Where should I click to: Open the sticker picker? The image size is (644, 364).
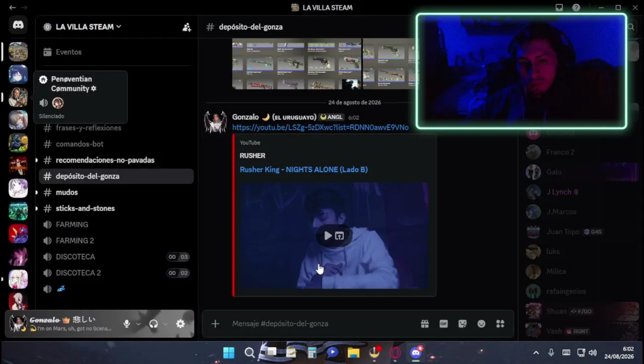click(462, 324)
